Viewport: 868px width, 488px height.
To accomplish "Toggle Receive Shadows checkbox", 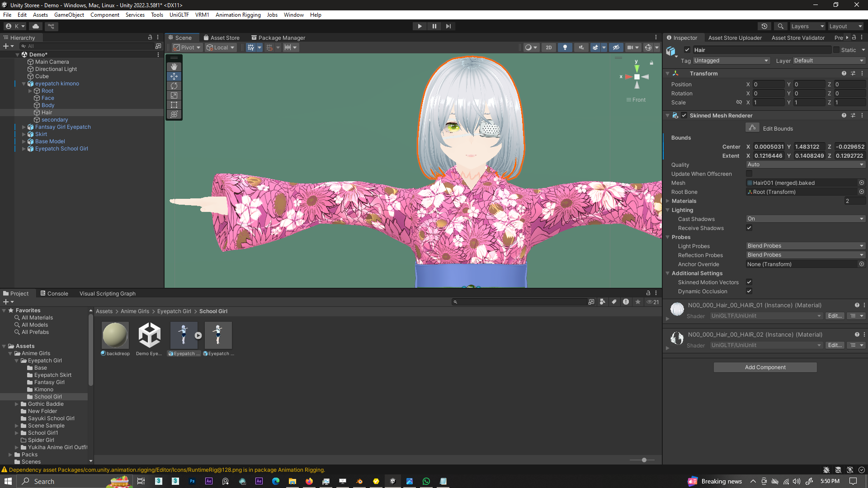I will coord(749,228).
